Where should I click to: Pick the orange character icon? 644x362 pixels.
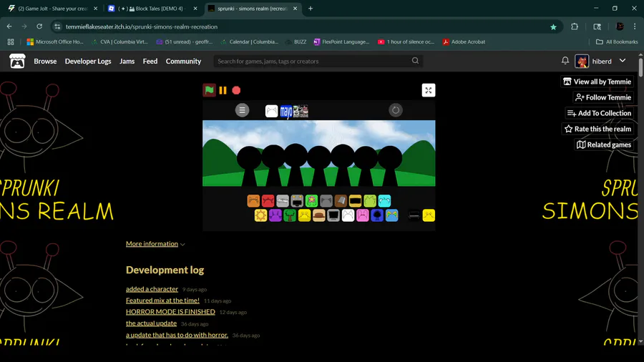click(x=253, y=201)
